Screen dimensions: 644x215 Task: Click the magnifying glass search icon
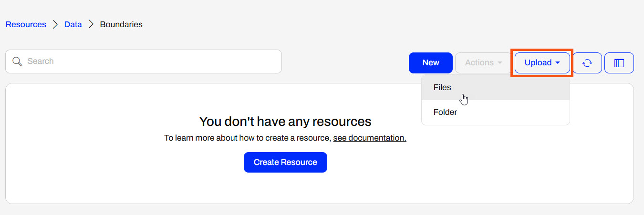(x=18, y=61)
